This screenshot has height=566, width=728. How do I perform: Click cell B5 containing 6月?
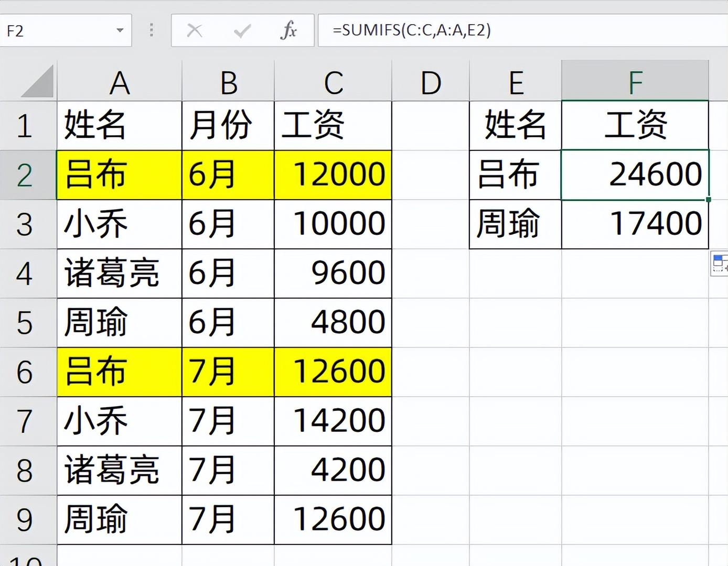coord(228,323)
